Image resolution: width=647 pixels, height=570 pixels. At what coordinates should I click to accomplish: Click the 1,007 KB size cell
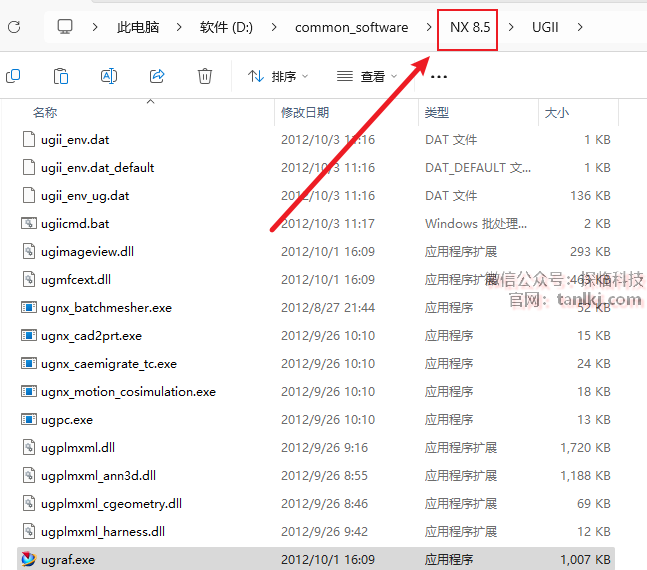585,560
